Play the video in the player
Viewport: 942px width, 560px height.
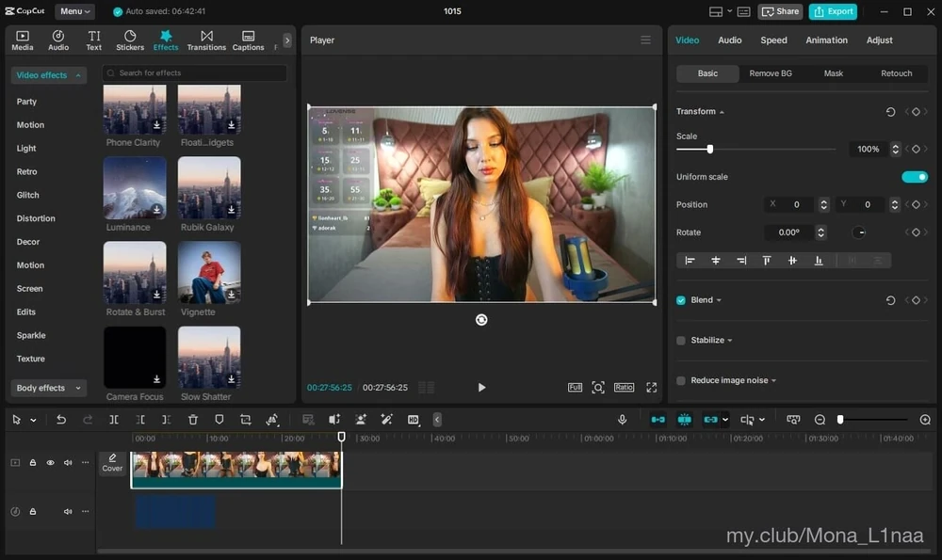481,388
